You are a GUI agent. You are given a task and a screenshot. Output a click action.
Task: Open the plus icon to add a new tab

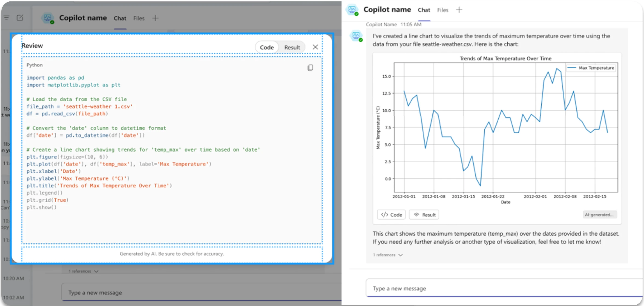coord(459,10)
